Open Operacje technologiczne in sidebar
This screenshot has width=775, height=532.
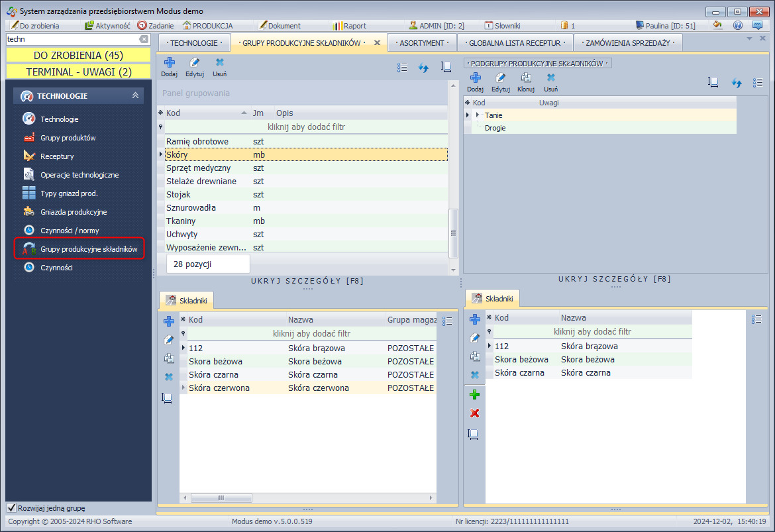pos(79,175)
